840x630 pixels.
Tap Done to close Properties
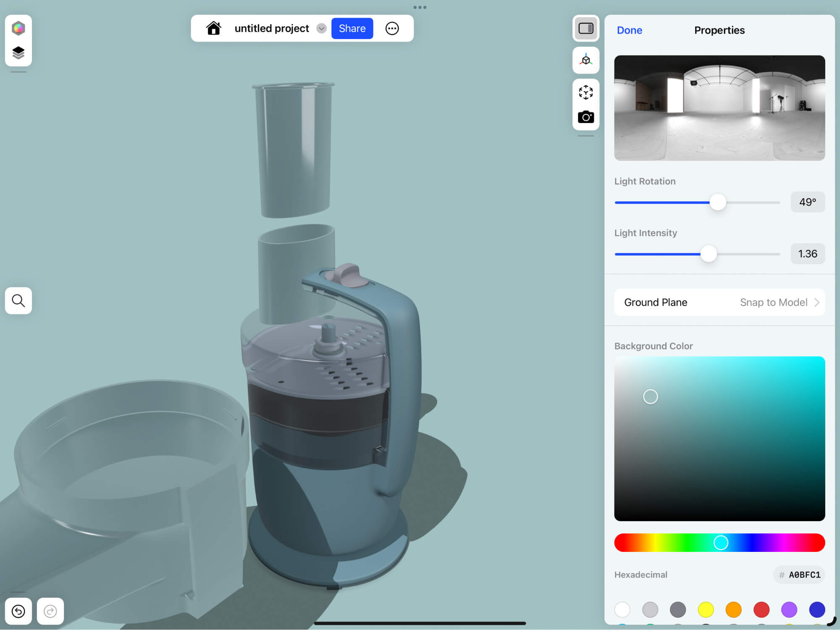629,30
